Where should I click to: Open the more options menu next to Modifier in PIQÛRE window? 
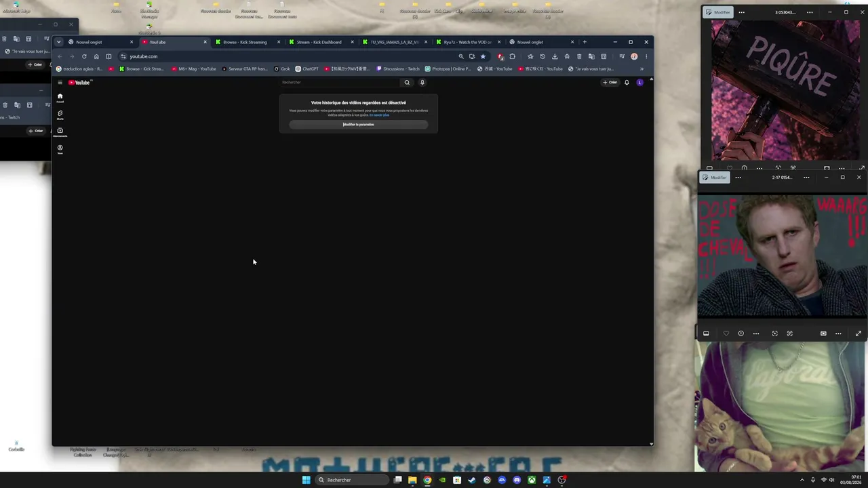tap(741, 12)
